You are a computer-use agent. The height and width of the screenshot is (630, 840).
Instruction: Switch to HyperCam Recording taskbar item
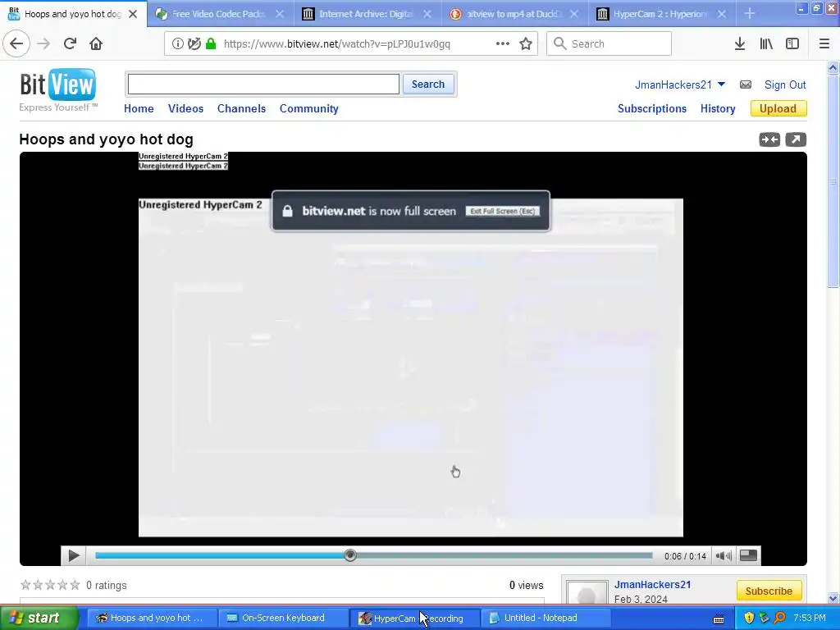pyautogui.click(x=414, y=618)
